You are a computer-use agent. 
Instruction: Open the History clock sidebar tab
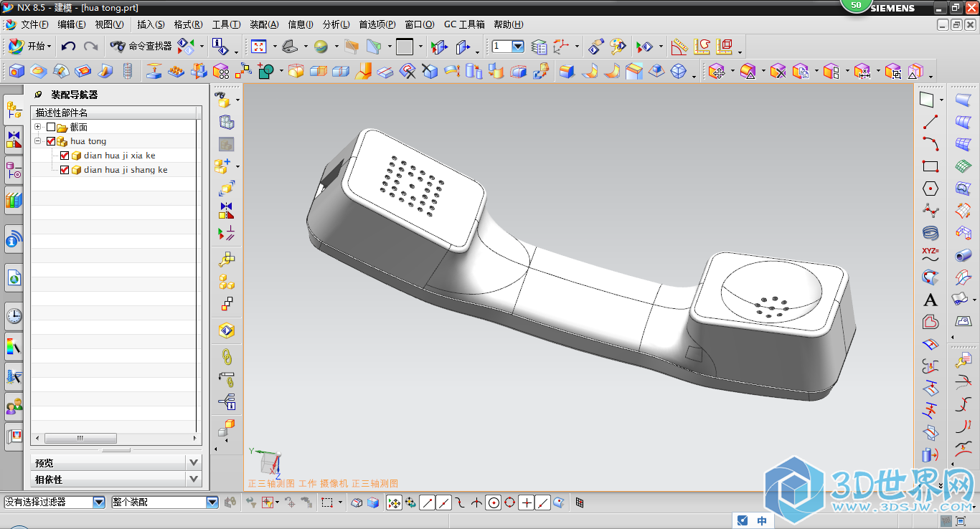coord(14,315)
